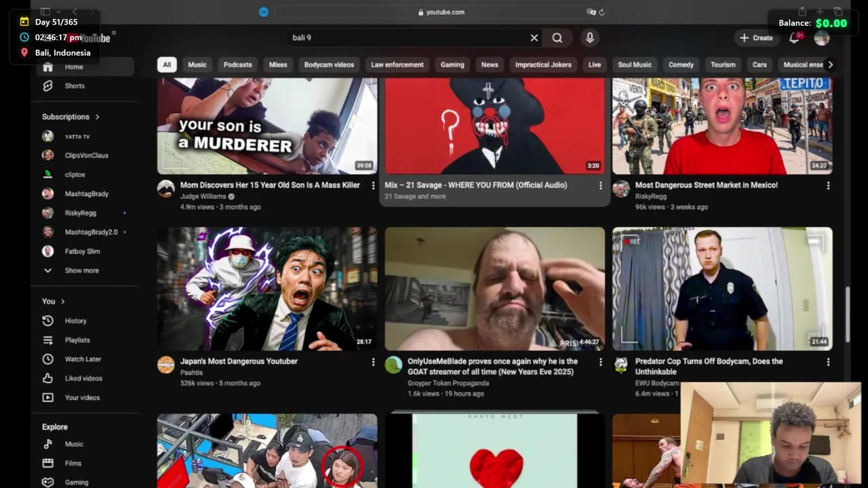The height and width of the screenshot is (488, 868).
Task: Open MashtagBrady subscription
Action: click(x=86, y=194)
